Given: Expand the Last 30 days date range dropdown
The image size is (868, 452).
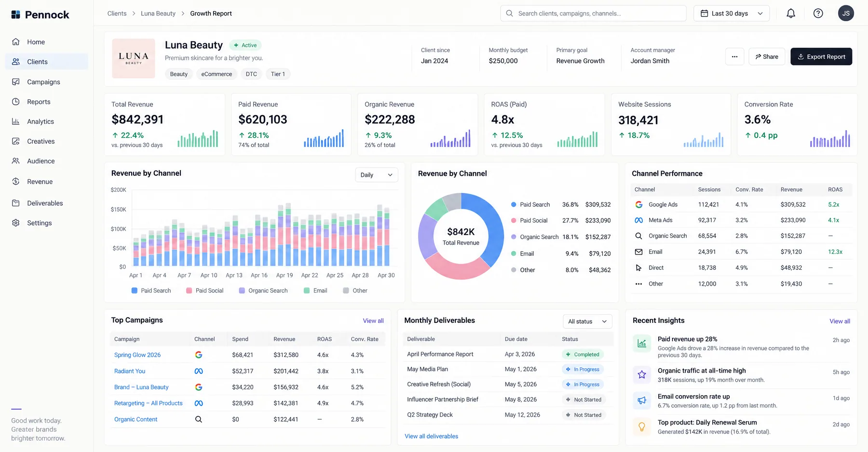Looking at the screenshot, I should pyautogui.click(x=732, y=13).
